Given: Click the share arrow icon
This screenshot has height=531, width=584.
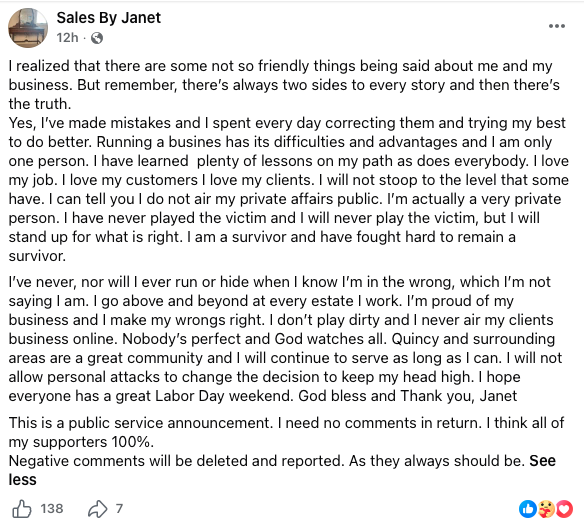Looking at the screenshot, I should [98, 509].
